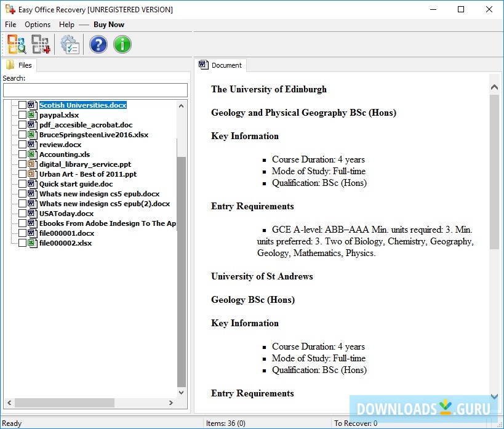Image resolution: width=504 pixels, height=429 pixels.
Task: Click the document preview scroll up arrow
Action: point(494,87)
